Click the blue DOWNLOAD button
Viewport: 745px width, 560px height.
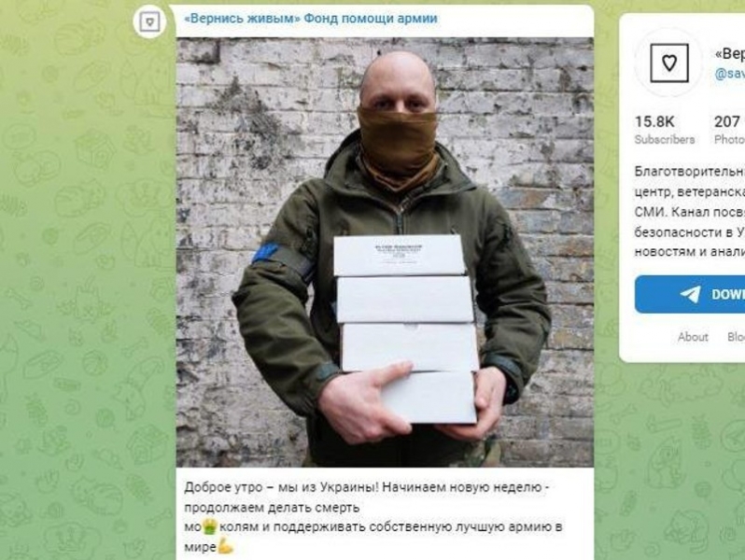pyautogui.click(x=690, y=295)
